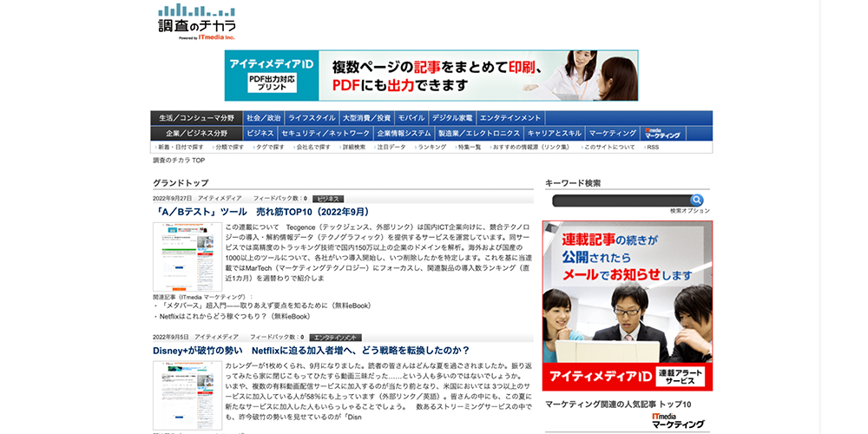Click the エンタテインメント category tag badge
The width and height of the screenshot is (868, 434).
(336, 337)
